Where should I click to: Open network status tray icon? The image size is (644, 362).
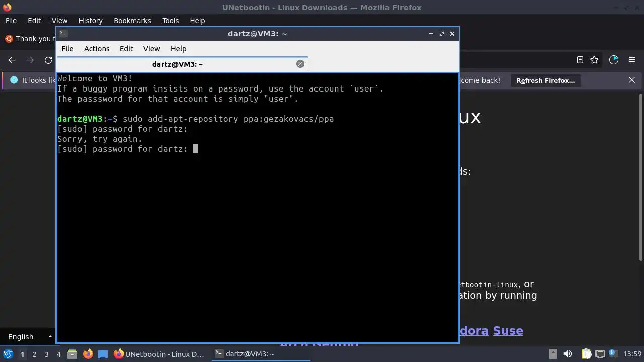pyautogui.click(x=600, y=354)
